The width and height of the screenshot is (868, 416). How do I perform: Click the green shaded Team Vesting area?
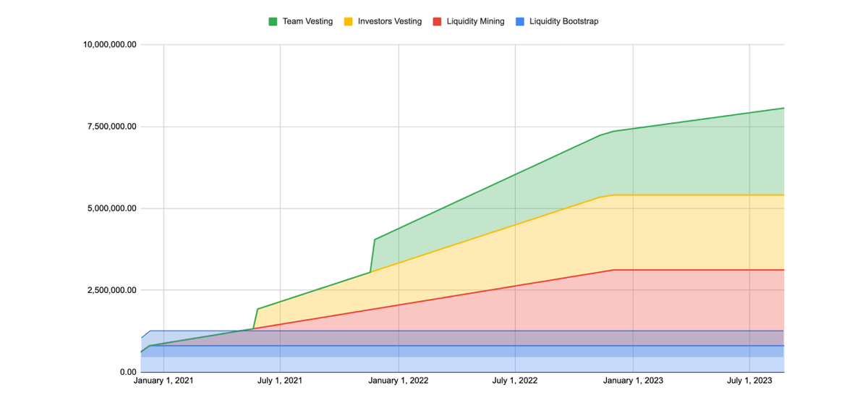(694, 159)
